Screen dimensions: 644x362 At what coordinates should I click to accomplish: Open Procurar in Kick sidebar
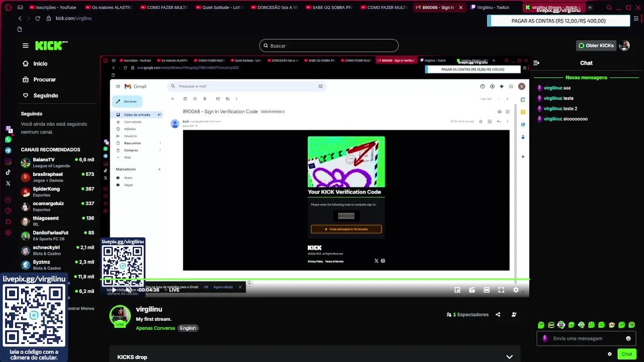(x=39, y=79)
